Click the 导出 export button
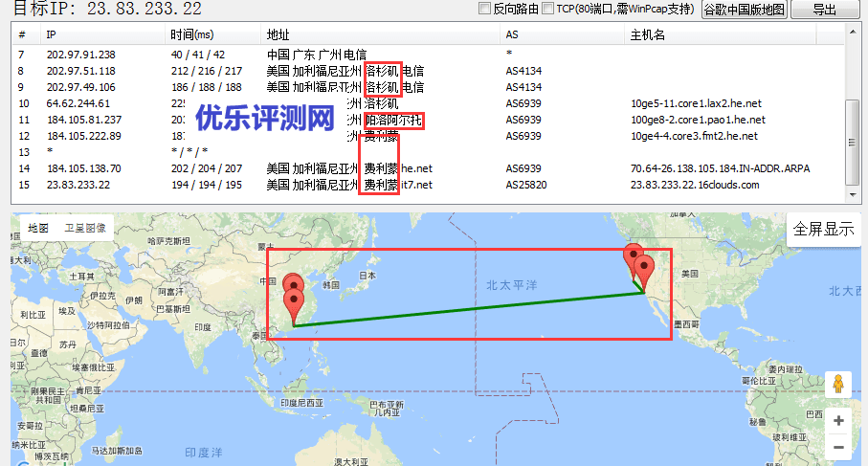This screenshot has height=466, width=868. [824, 10]
